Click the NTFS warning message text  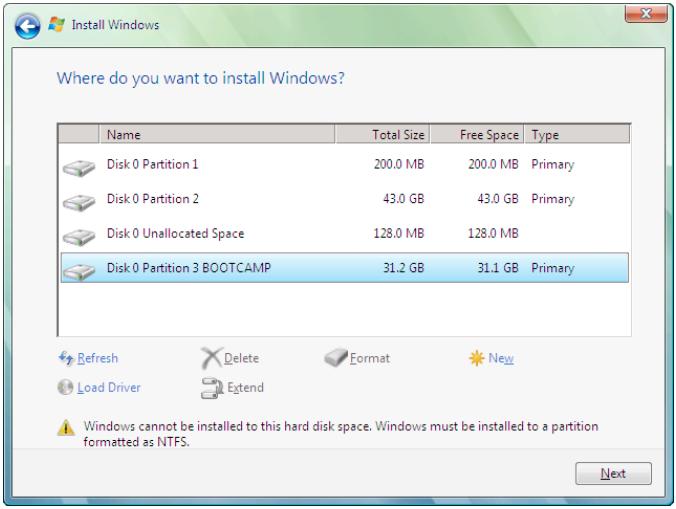[341, 434]
